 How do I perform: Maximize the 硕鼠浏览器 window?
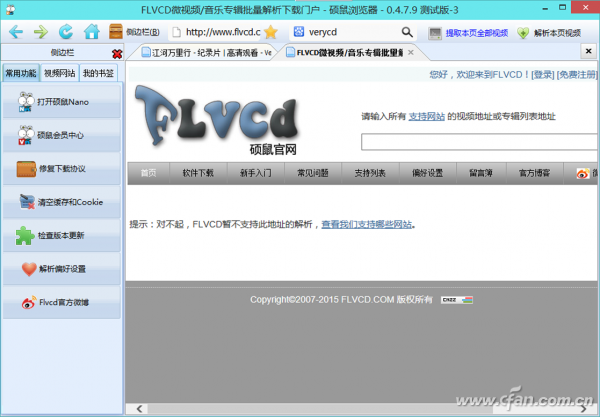562,7
